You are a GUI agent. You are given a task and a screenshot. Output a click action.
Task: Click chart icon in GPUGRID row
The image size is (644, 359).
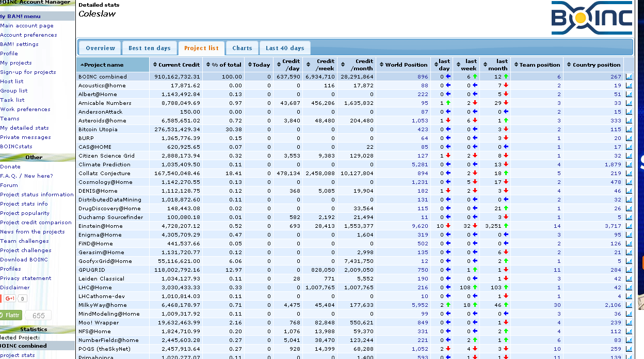pyautogui.click(x=629, y=270)
